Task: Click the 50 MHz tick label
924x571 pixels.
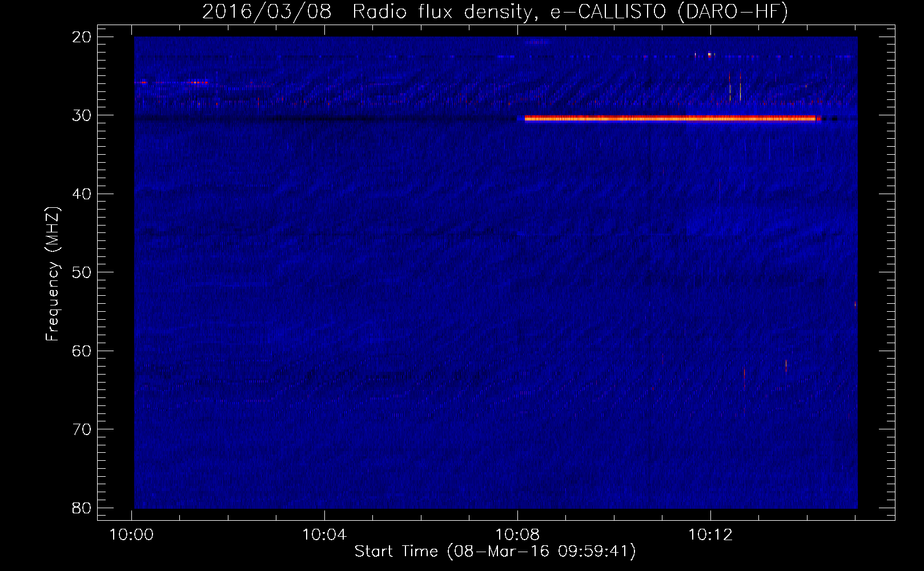Action: 82,272
